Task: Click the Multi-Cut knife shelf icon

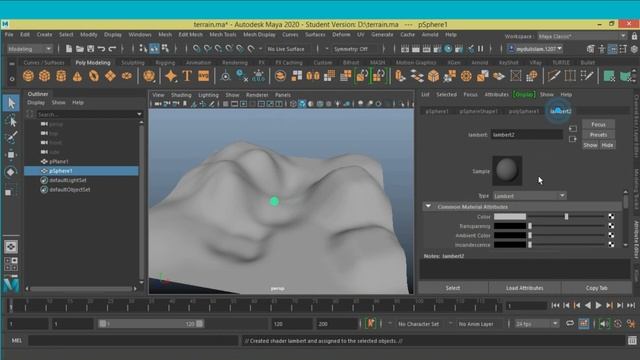Action: click(554, 76)
